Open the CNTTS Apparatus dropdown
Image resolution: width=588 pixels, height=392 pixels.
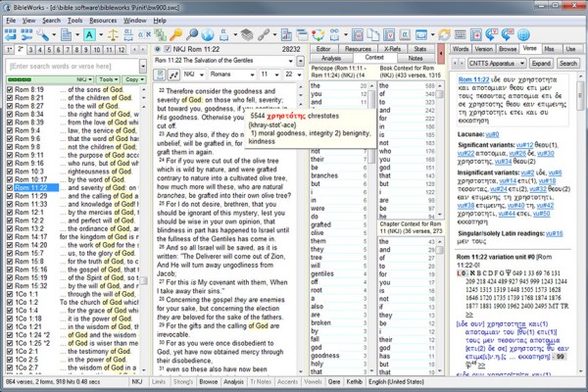(x=482, y=62)
